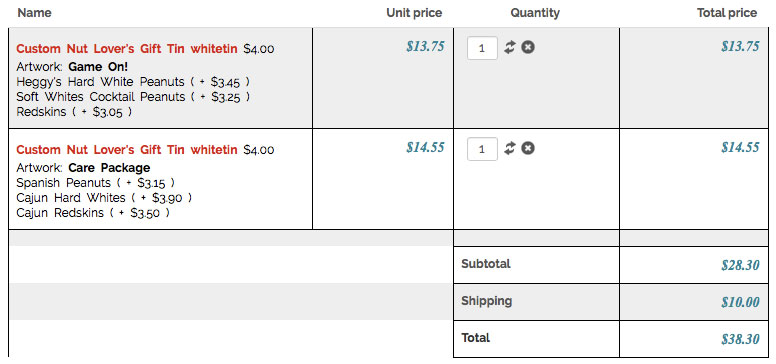
Task: Delete Care Package gift tin from cart
Action: 528,148
